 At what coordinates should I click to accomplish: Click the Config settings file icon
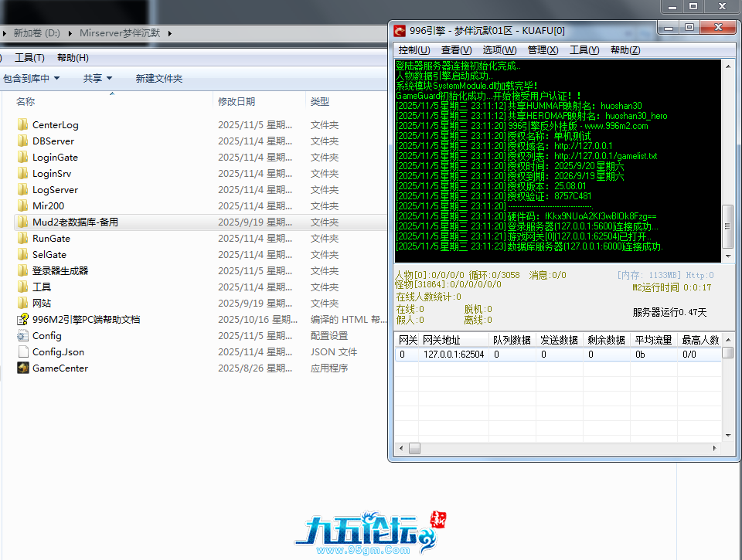tap(23, 335)
